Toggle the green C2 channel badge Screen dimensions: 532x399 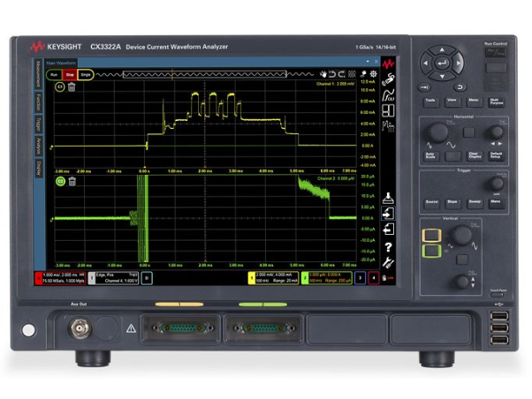(x=60, y=182)
